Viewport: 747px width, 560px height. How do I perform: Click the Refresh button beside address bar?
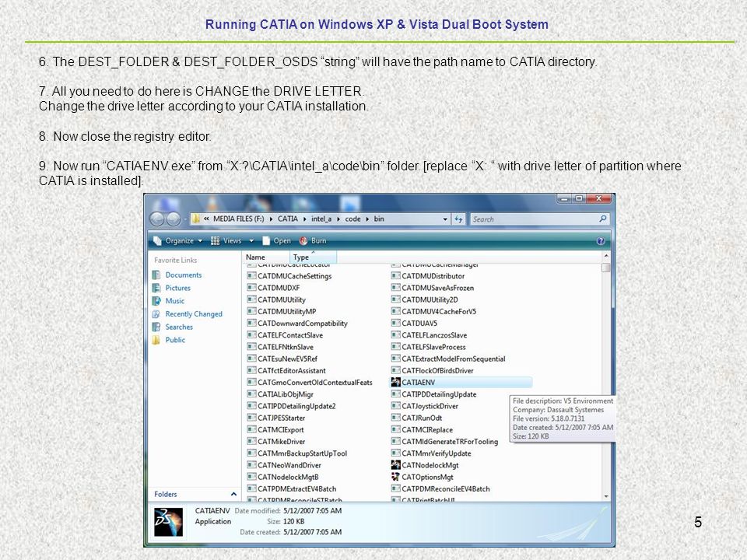458,219
